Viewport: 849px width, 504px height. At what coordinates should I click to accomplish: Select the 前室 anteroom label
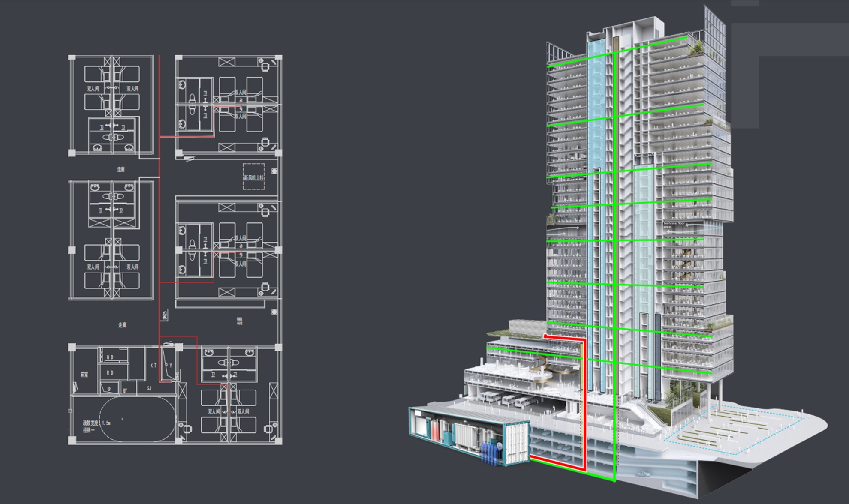point(84,375)
